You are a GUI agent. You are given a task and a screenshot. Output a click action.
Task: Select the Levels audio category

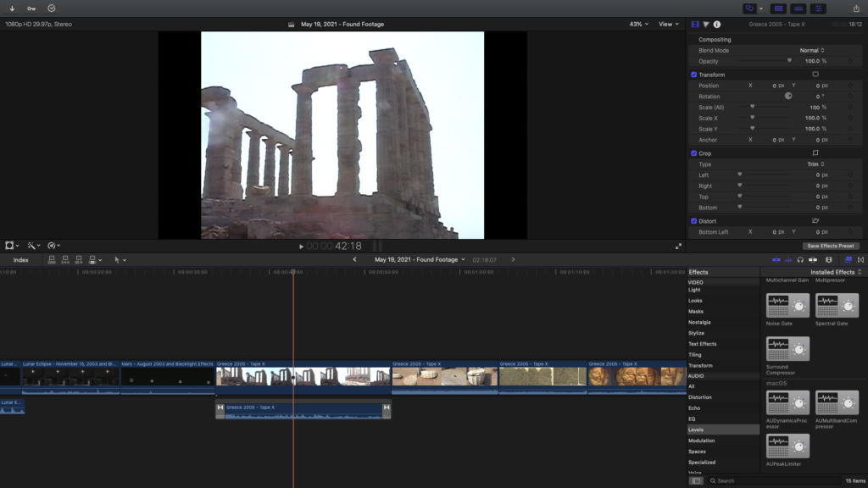(x=723, y=430)
